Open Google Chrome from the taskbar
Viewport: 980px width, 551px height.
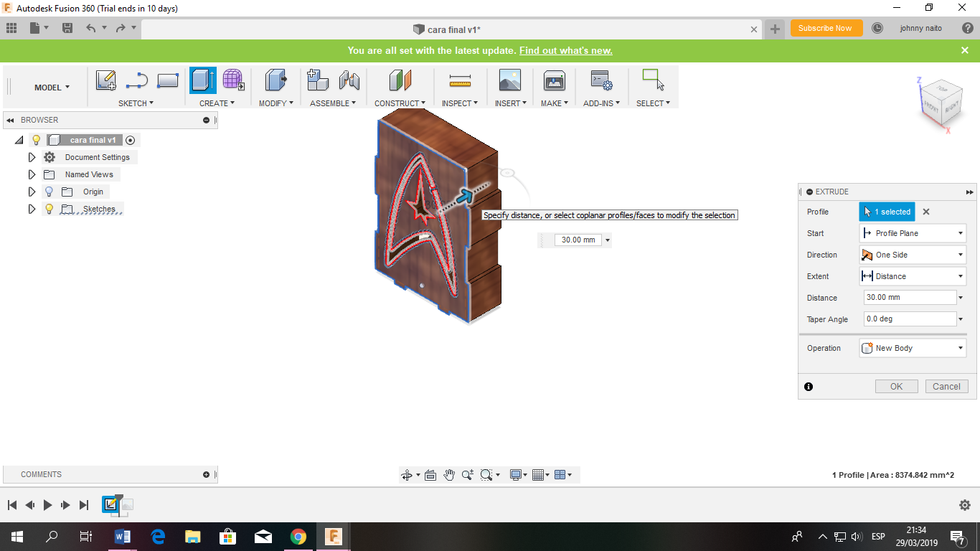point(298,536)
